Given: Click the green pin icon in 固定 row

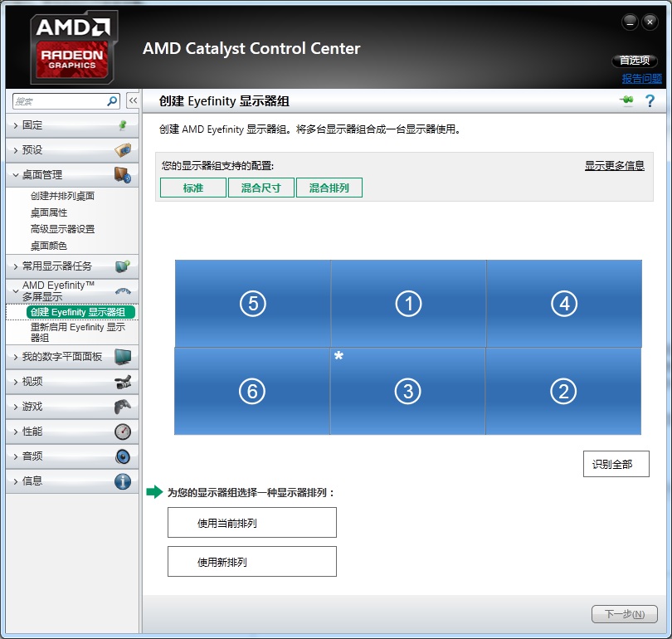Looking at the screenshot, I should [x=123, y=125].
